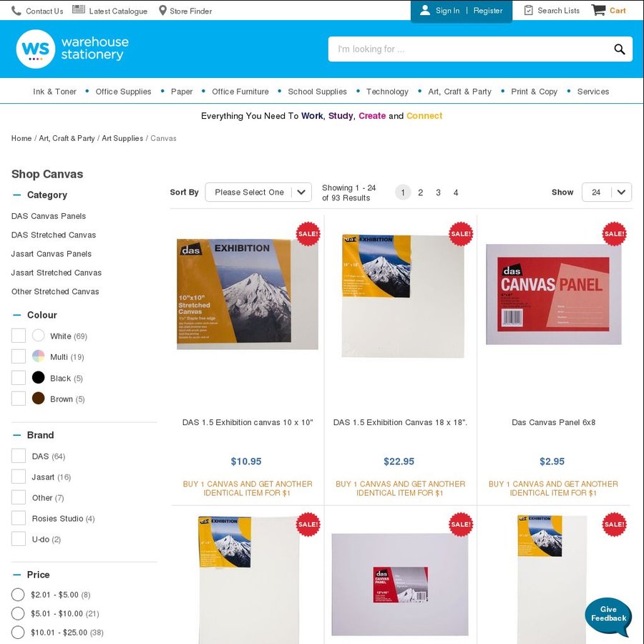This screenshot has width=644, height=644.
Task: Select the $5.01 - $10.00 price radio
Action: click(x=18, y=613)
